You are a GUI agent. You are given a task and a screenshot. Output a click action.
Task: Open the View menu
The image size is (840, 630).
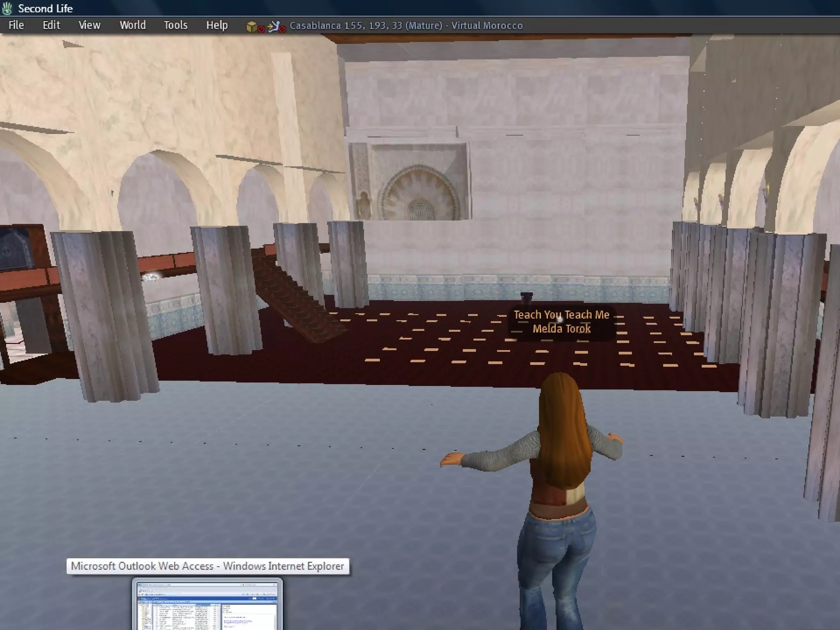point(89,25)
